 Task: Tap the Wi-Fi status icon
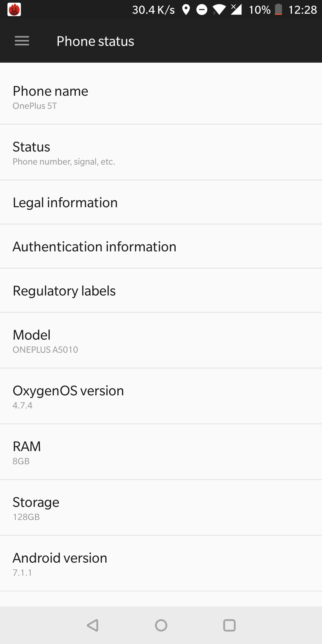(219, 10)
